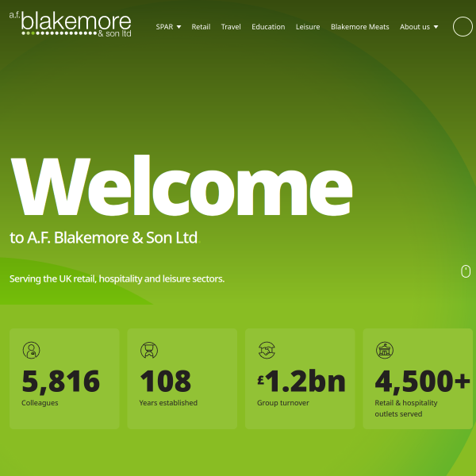476x476 pixels.
Task: Navigate to Blakemore Meats
Action: pos(359,27)
